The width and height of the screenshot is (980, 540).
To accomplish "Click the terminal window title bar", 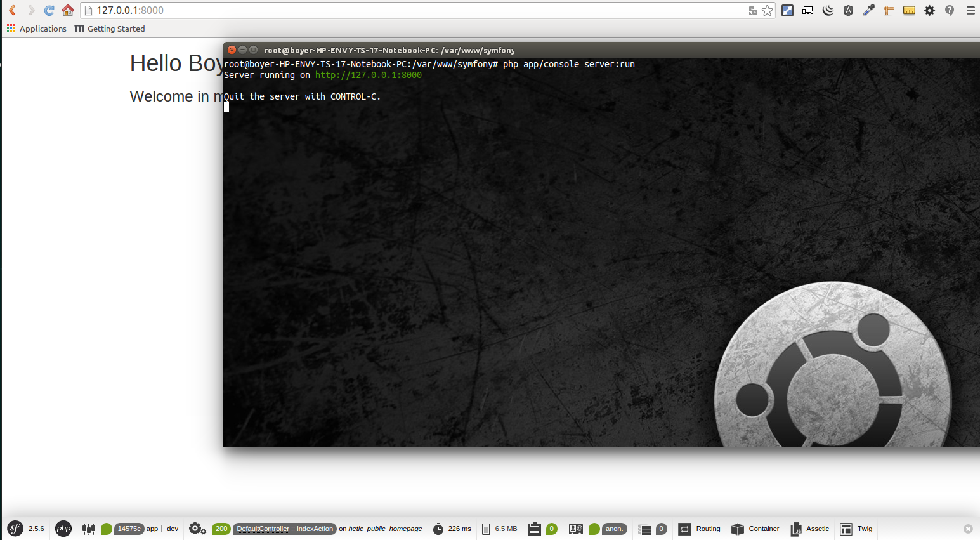I will [x=601, y=50].
